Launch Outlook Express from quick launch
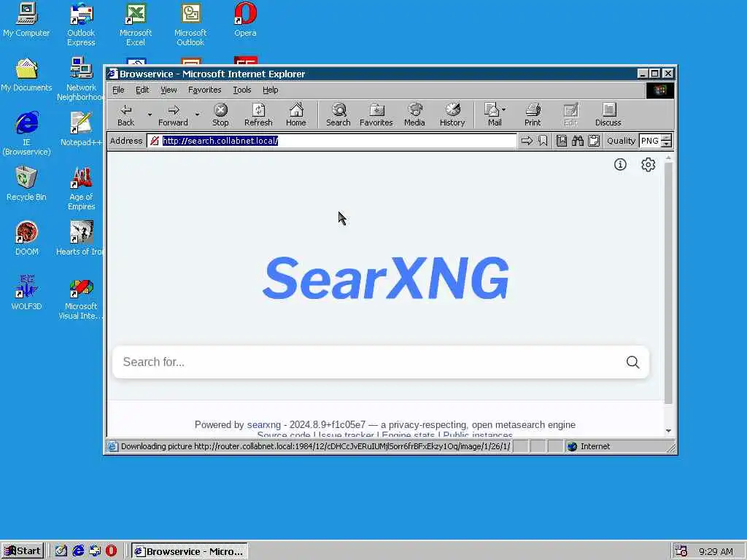The image size is (747, 560). coord(95,551)
